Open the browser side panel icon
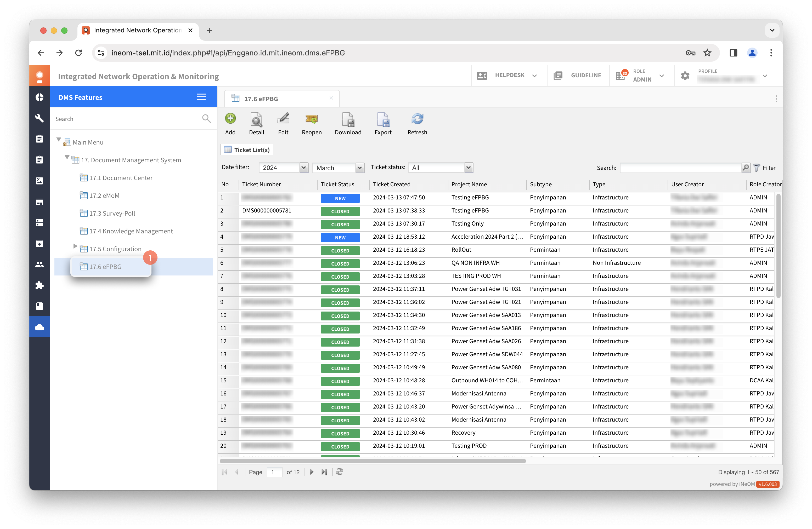The width and height of the screenshot is (812, 529). click(733, 53)
